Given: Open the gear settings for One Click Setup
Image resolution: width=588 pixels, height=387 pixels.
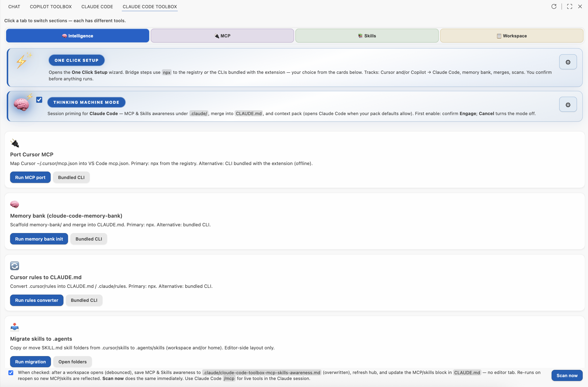Looking at the screenshot, I should [568, 62].
